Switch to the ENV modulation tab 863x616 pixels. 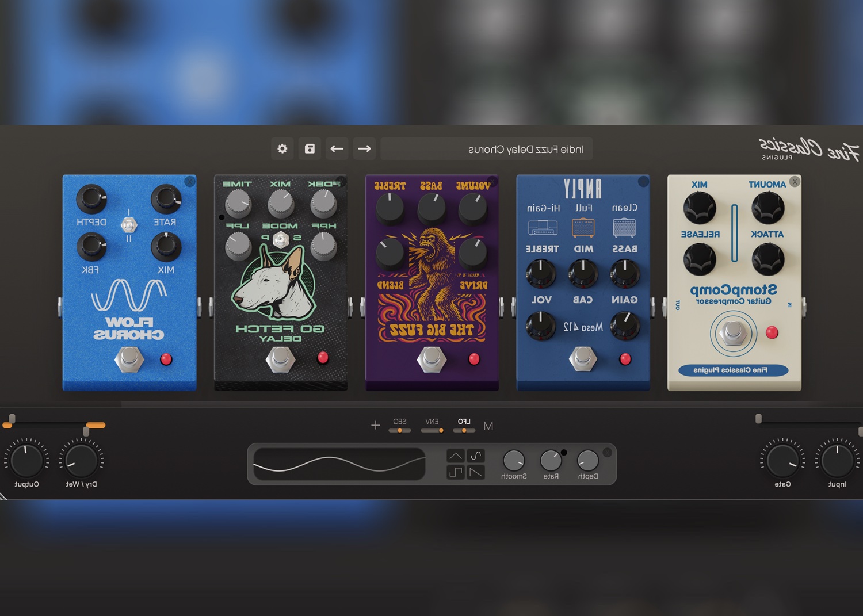432,424
